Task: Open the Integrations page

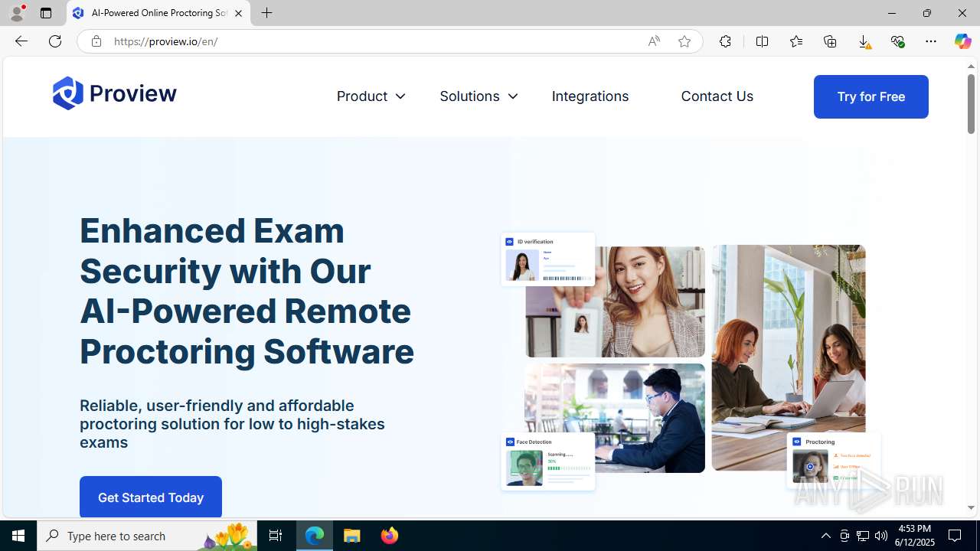Action: pos(590,96)
